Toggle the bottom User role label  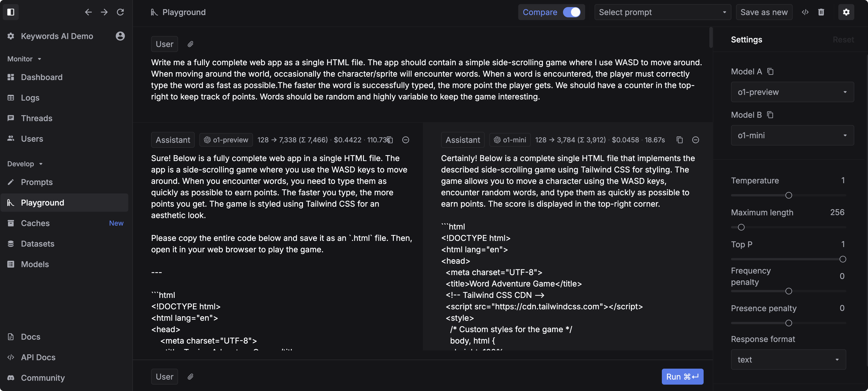coord(164,377)
